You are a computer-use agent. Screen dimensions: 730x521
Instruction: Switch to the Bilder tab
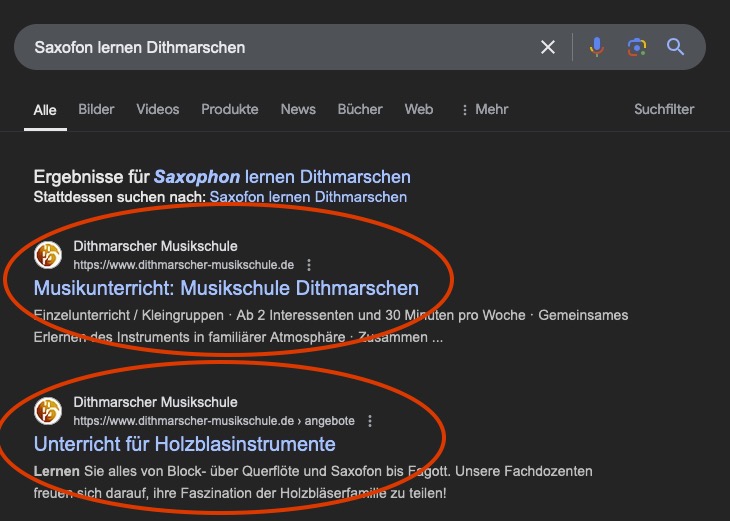coord(96,109)
